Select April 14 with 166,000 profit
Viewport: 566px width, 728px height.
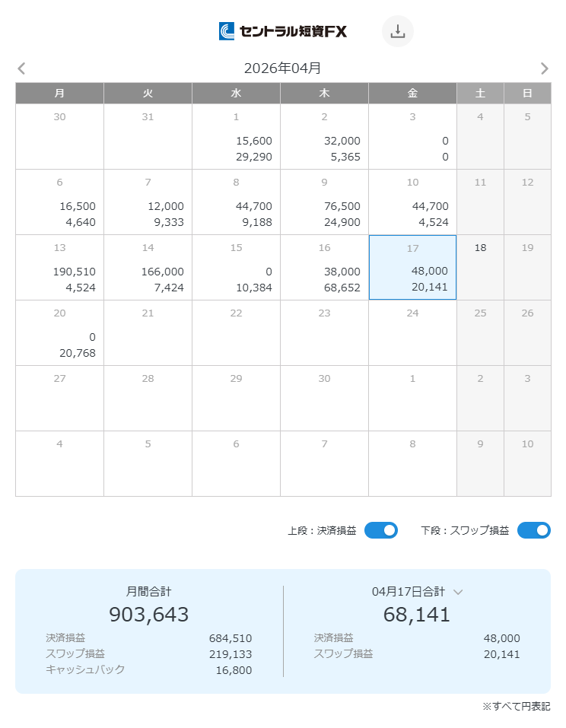148,267
